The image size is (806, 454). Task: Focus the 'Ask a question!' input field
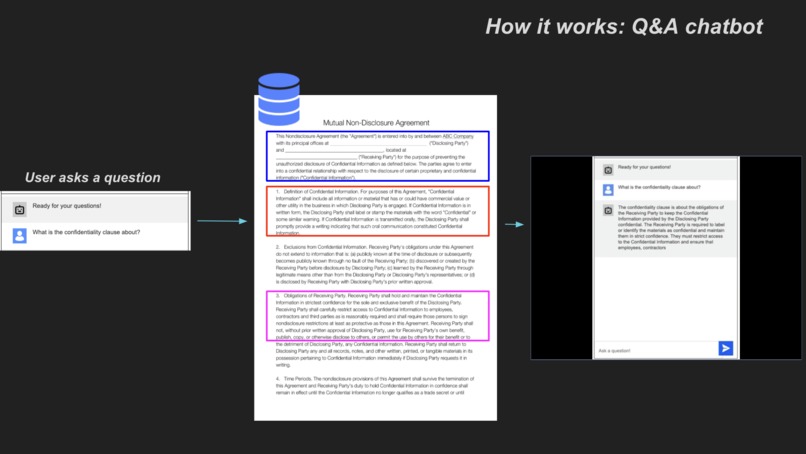tap(656, 350)
